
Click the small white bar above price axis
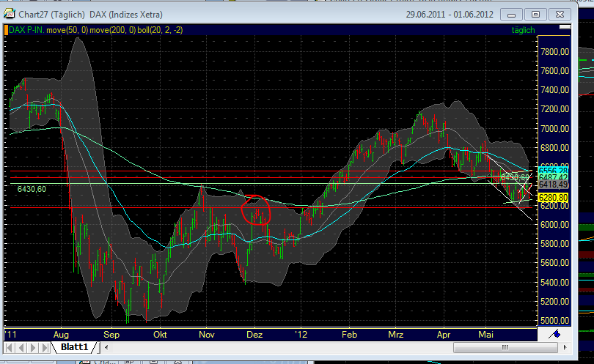(x=565, y=27)
